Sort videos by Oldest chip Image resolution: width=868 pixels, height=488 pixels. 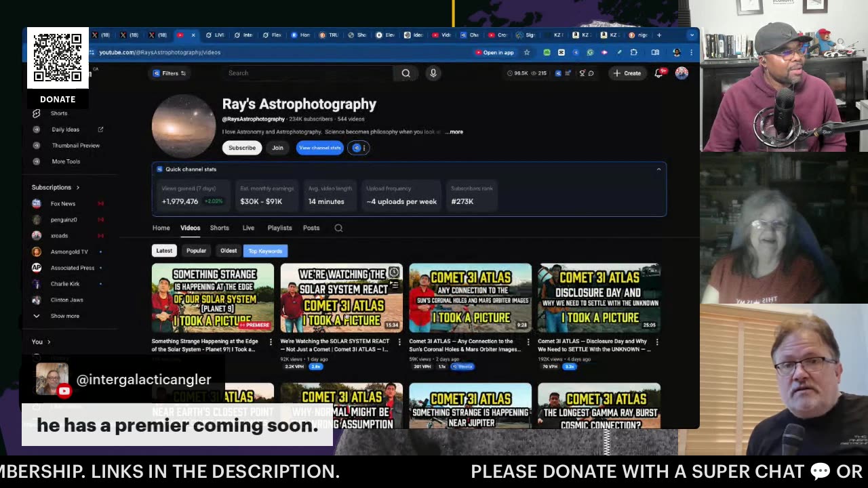point(229,251)
